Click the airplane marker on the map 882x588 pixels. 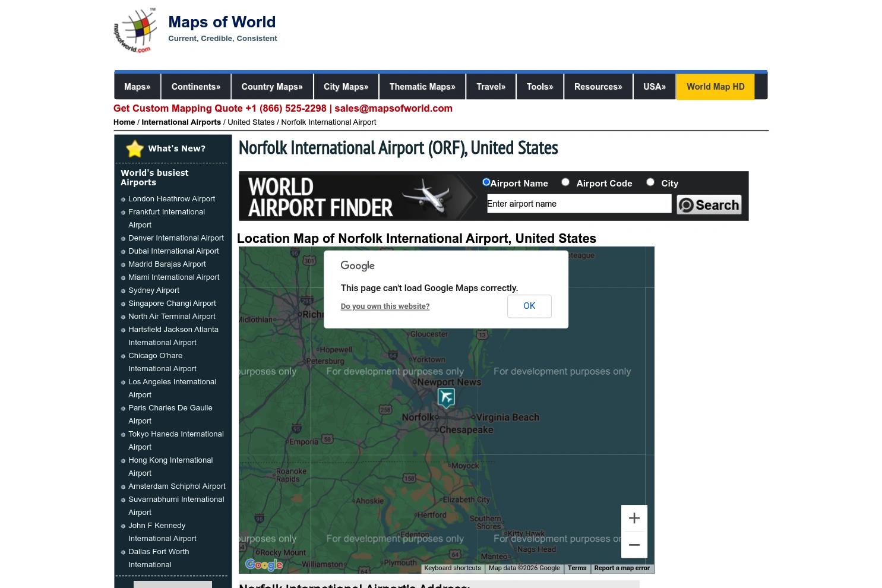pos(446,397)
